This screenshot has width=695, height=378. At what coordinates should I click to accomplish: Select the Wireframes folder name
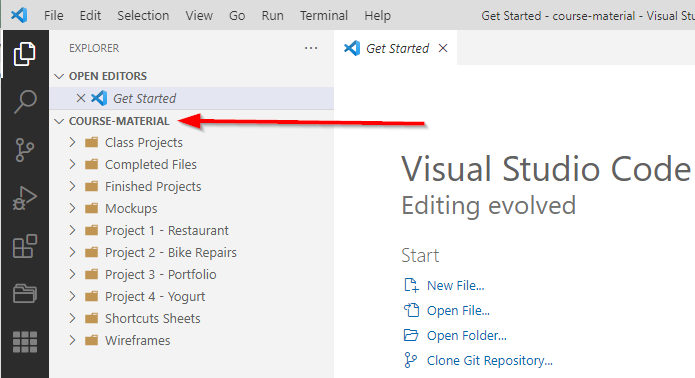(137, 340)
